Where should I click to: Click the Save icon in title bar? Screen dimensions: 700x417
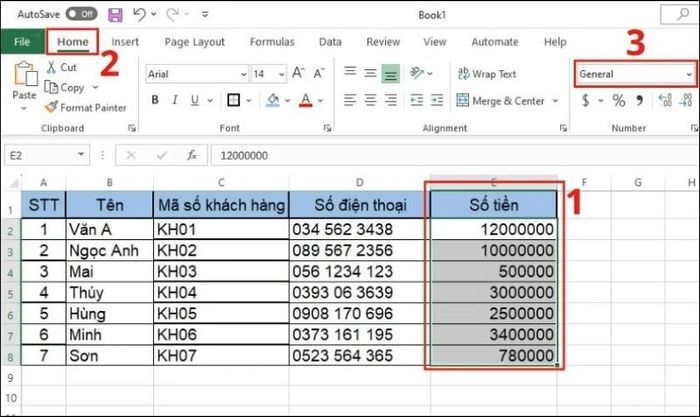[x=115, y=15]
